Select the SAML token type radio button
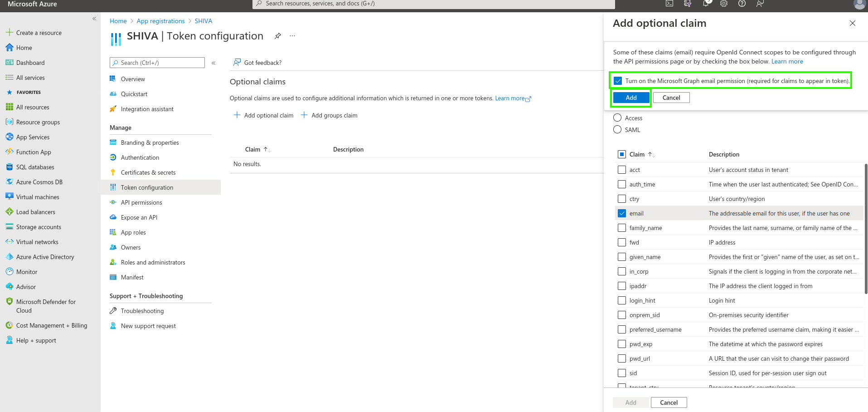 pos(617,130)
